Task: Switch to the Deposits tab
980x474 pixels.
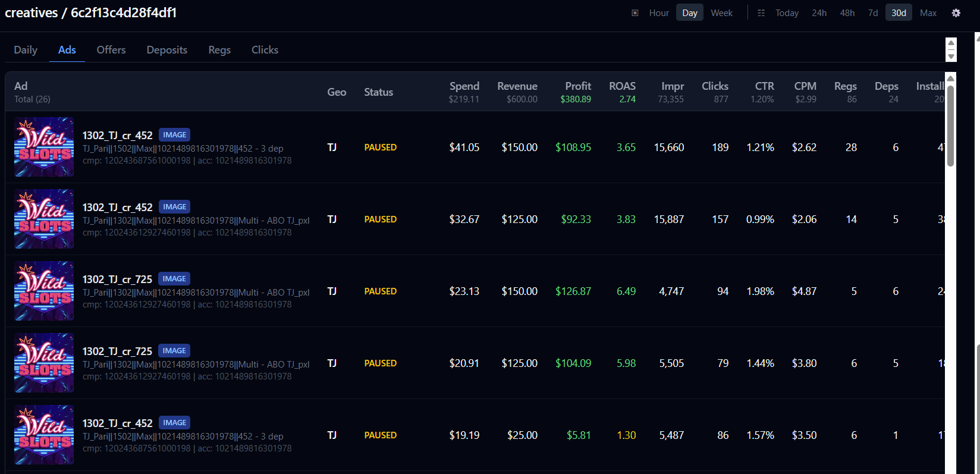Action: tap(167, 50)
